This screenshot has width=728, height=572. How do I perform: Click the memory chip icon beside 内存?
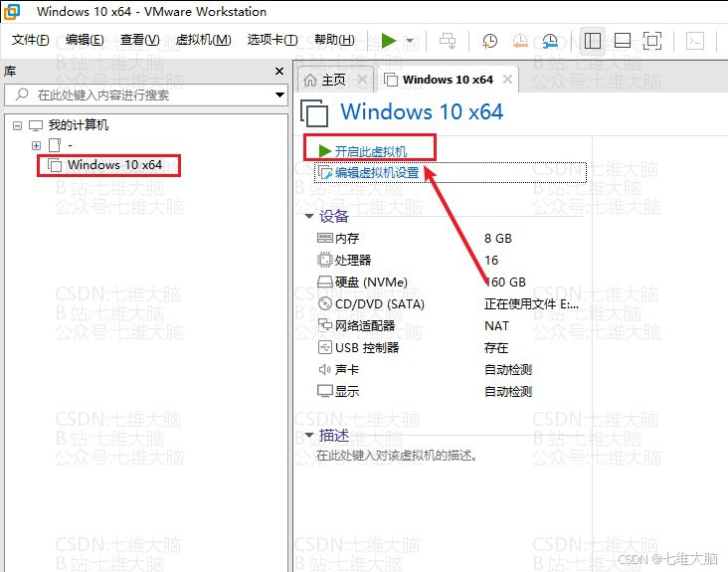pyautogui.click(x=324, y=238)
